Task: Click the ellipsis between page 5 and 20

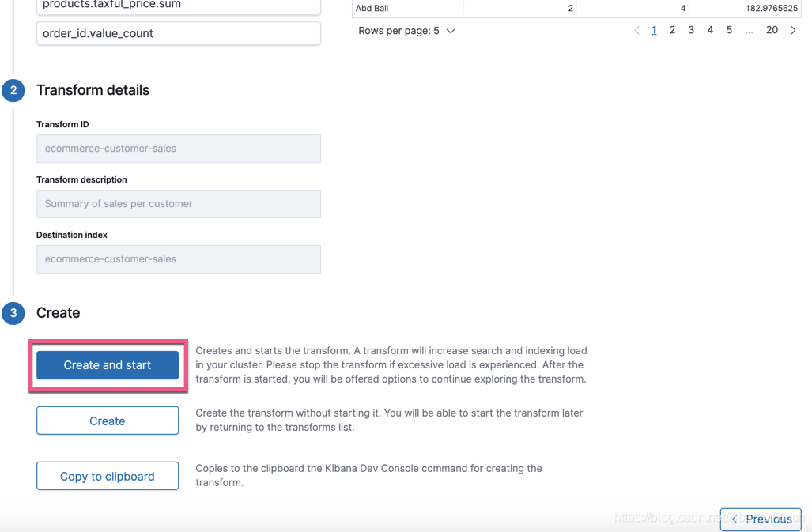Action: [x=749, y=30]
